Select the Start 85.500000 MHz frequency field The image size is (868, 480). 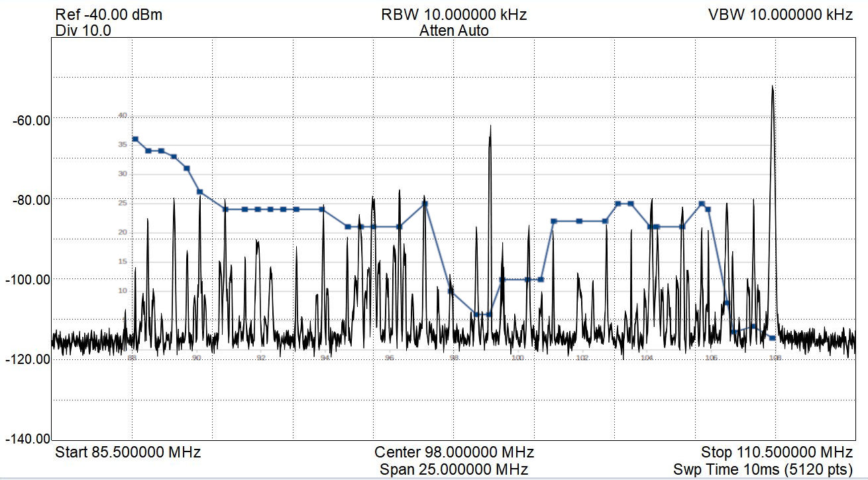[x=128, y=453]
